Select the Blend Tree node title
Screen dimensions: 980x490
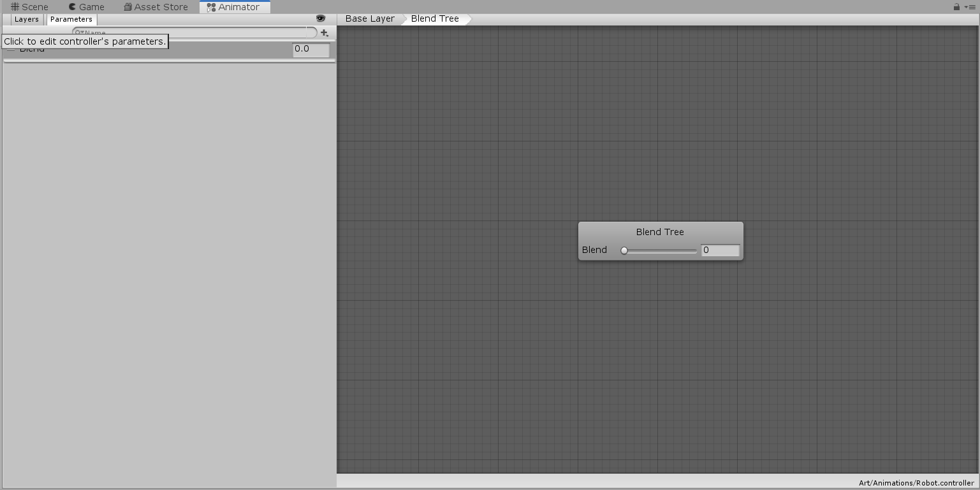point(660,232)
